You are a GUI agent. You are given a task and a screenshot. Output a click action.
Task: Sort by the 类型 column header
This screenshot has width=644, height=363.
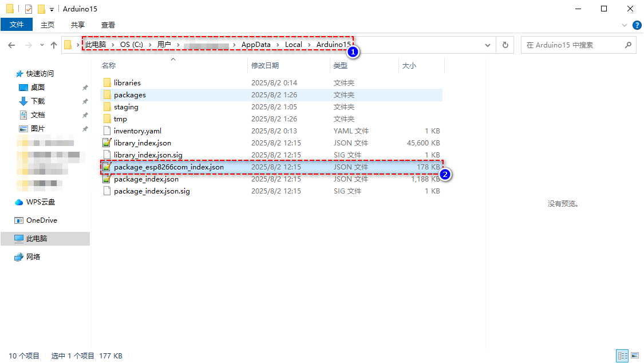click(341, 66)
